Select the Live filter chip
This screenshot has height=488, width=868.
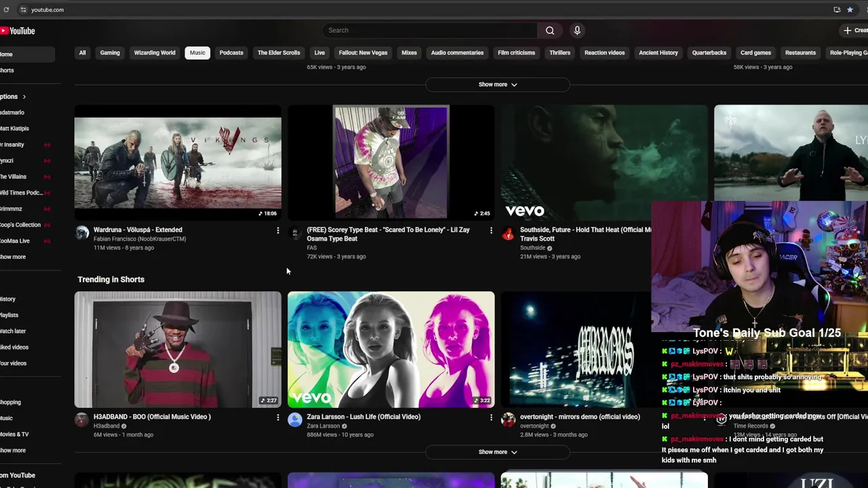click(319, 53)
